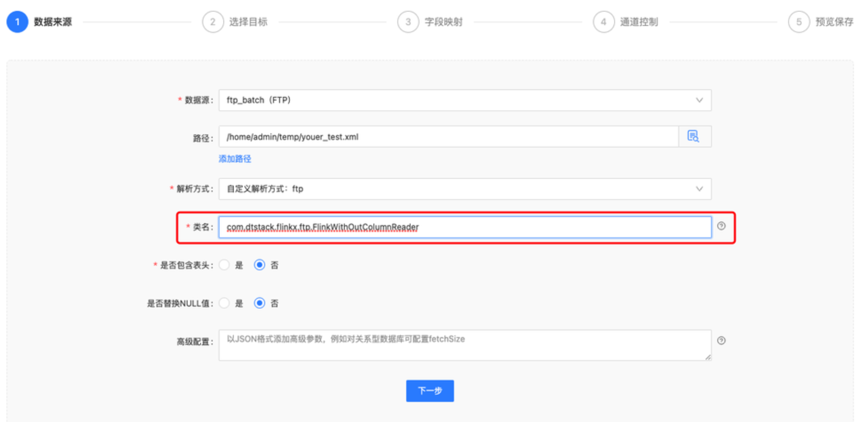Click step 1 circle for 数据来源

[18, 22]
